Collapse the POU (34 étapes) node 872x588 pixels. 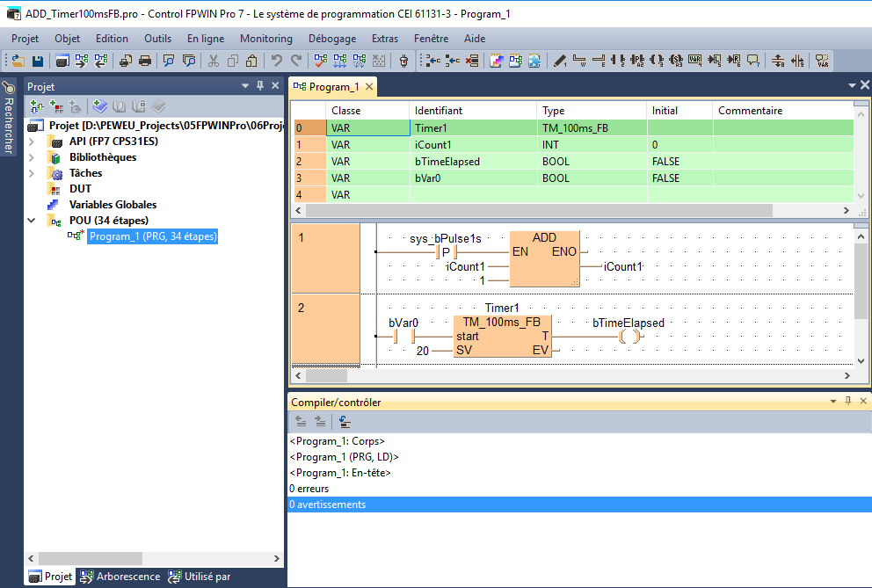[x=33, y=221]
